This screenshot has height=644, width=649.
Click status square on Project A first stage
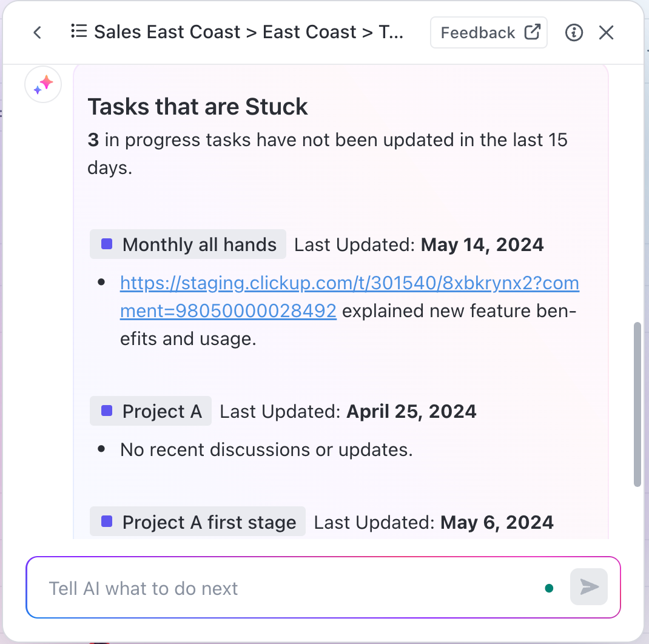pyautogui.click(x=107, y=521)
